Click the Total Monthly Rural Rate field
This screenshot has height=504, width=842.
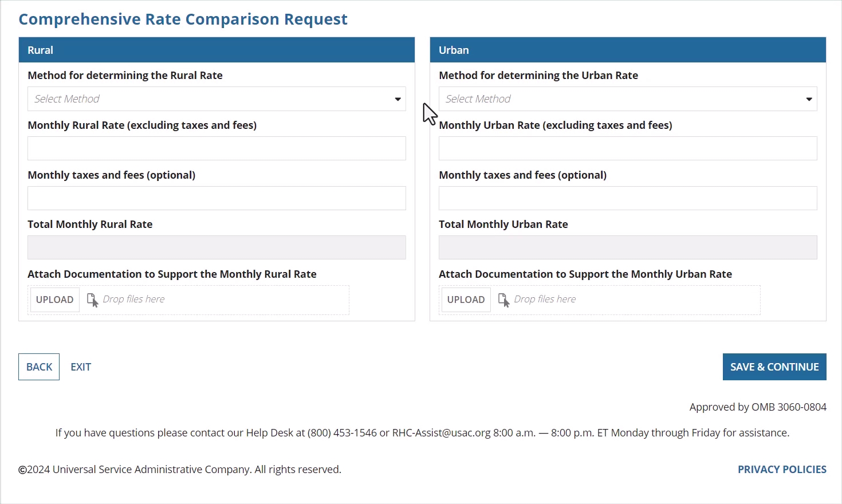pyautogui.click(x=217, y=247)
